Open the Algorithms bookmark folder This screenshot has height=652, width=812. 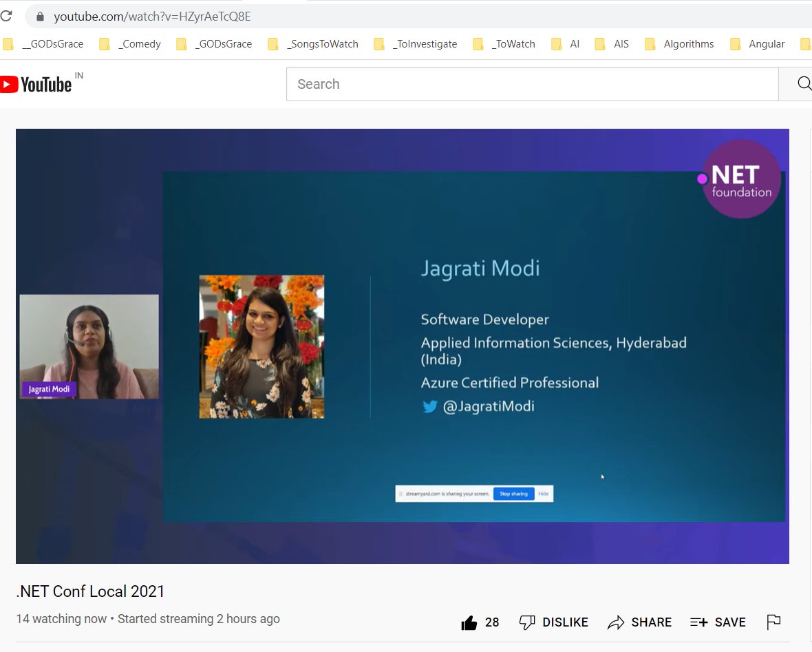(679, 44)
